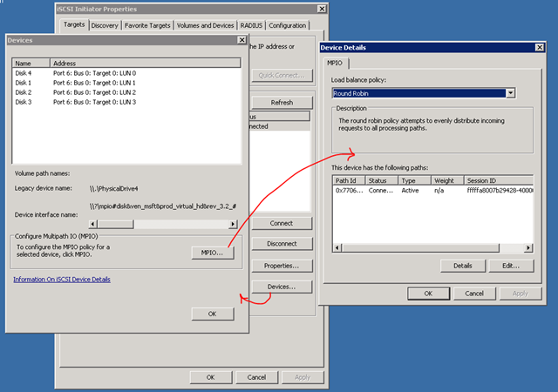The height and width of the screenshot is (392, 558).
Task: Click Cancel in Device Details
Action: point(474,294)
